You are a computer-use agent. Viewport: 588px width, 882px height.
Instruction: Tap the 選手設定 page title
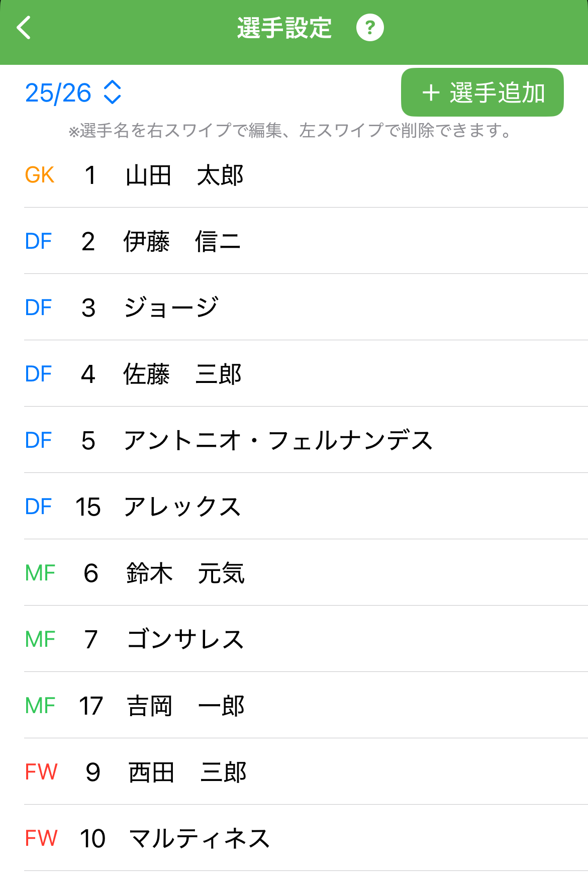click(284, 28)
